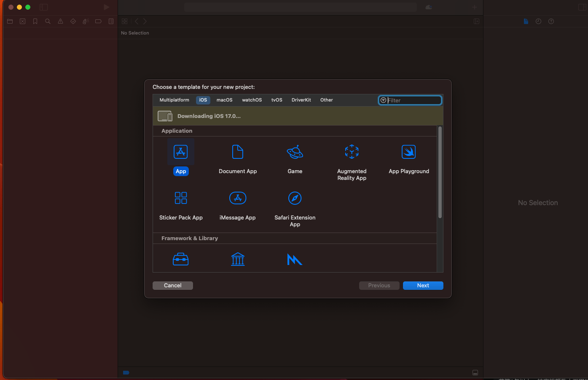This screenshot has width=588, height=380.
Task: Click the Xcode activity status bar
Action: point(300,7)
